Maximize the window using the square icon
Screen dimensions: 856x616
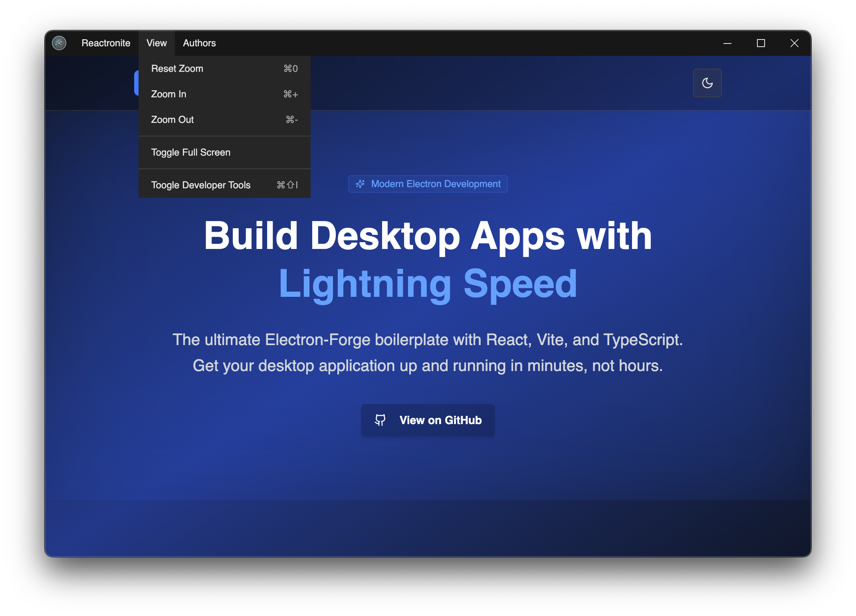click(x=761, y=43)
